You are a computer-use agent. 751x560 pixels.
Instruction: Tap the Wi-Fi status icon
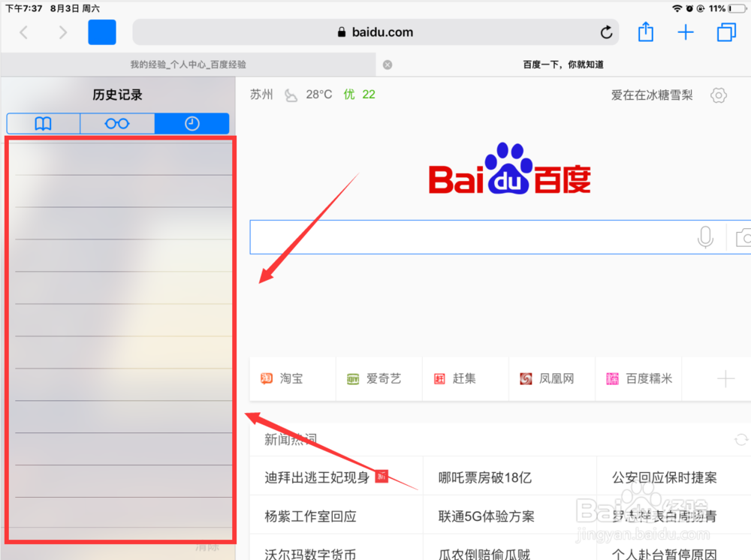[x=677, y=8]
